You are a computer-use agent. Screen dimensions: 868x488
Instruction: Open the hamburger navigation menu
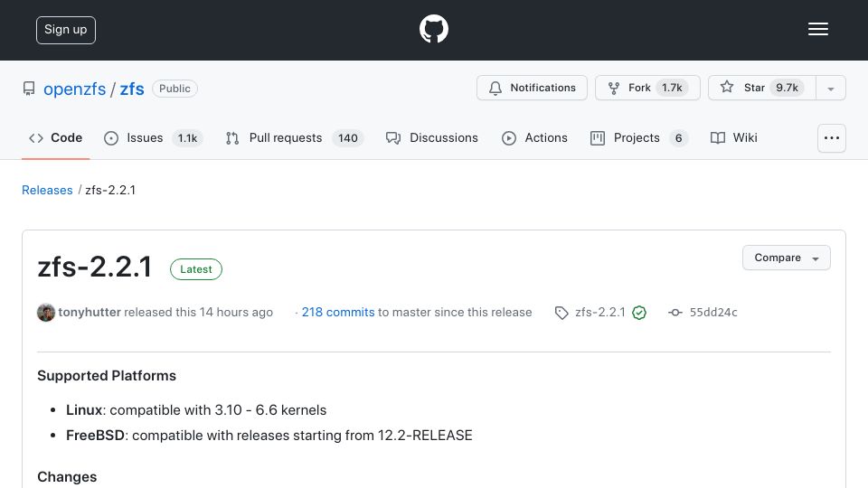(817, 29)
